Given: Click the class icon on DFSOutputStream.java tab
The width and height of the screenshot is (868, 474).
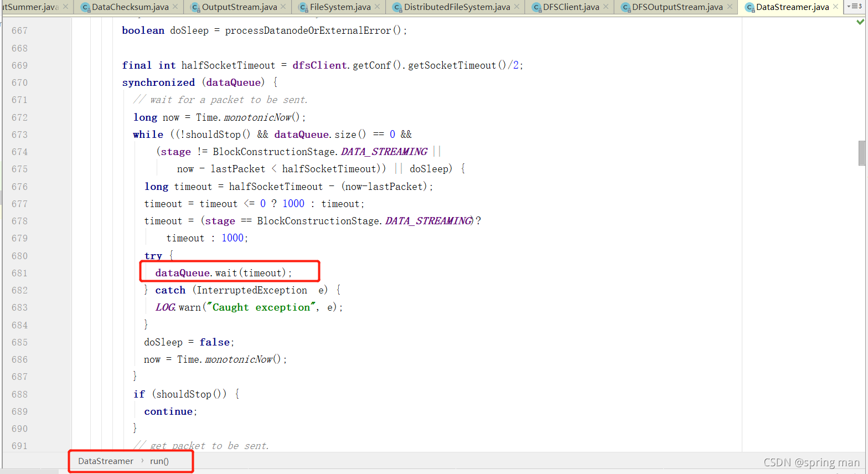Looking at the screenshot, I should 626,7.
